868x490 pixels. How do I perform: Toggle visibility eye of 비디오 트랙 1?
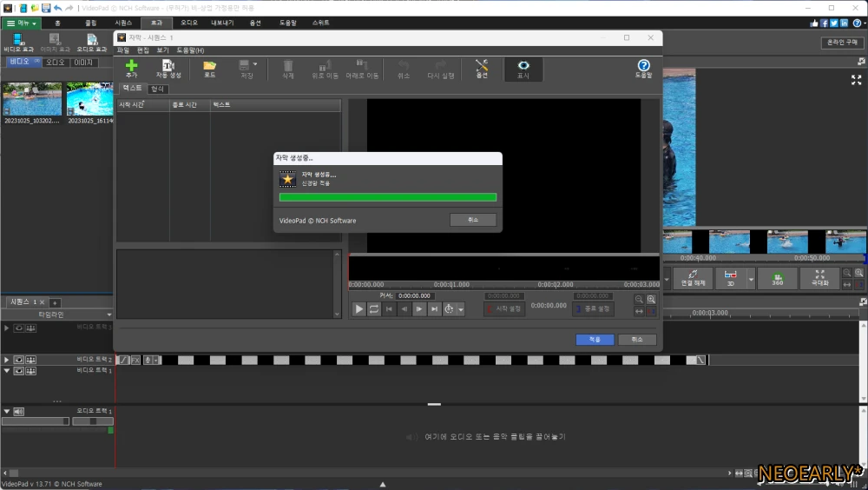[19, 371]
